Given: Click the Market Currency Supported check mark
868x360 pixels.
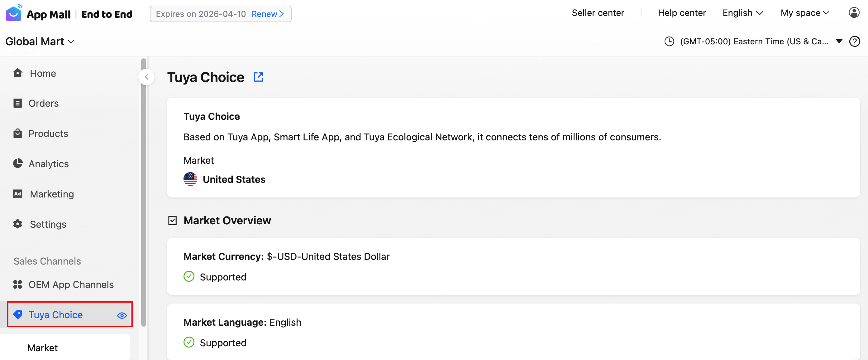Looking at the screenshot, I should [x=189, y=277].
